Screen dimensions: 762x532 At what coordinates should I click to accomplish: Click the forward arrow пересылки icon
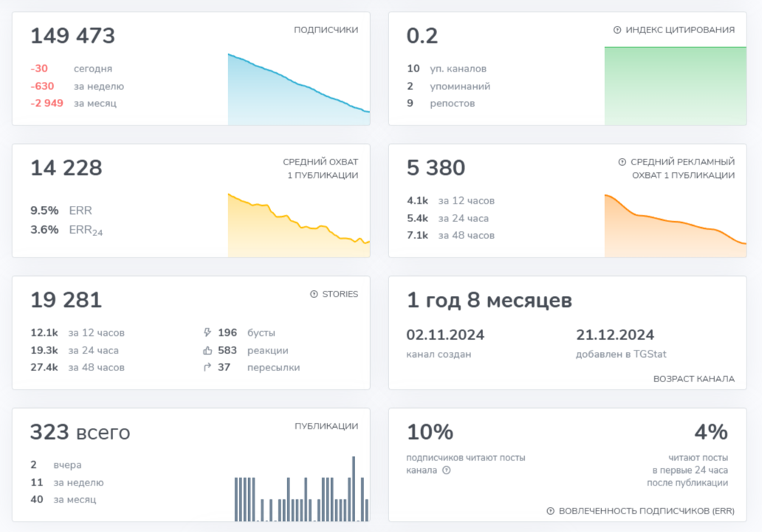click(x=207, y=367)
